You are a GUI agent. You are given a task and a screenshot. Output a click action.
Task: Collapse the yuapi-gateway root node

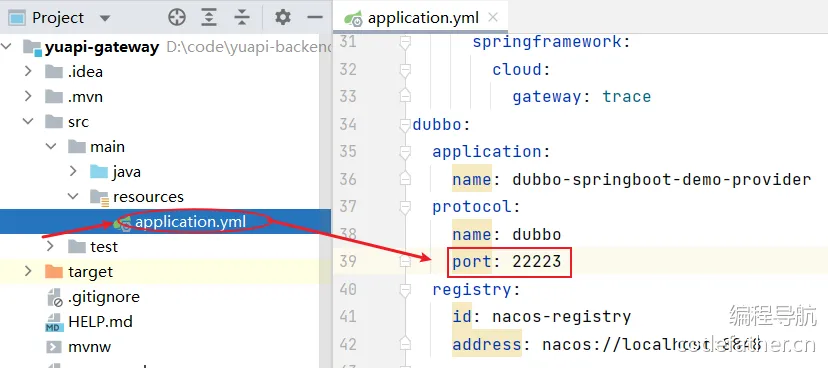pos(6,46)
